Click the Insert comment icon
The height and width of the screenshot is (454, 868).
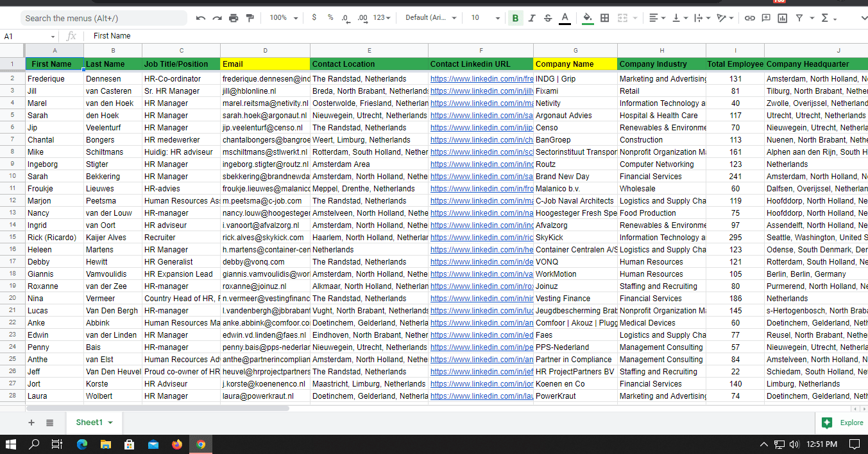tap(766, 18)
